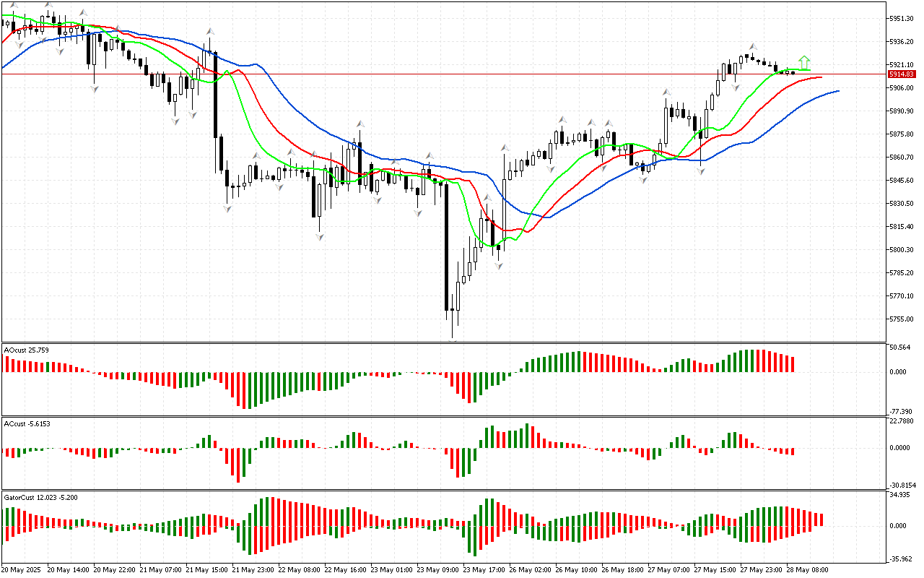Image resolution: width=924 pixels, height=578 pixels.
Task: Click the 20 May 2025 date label
Action: [x=22, y=570]
